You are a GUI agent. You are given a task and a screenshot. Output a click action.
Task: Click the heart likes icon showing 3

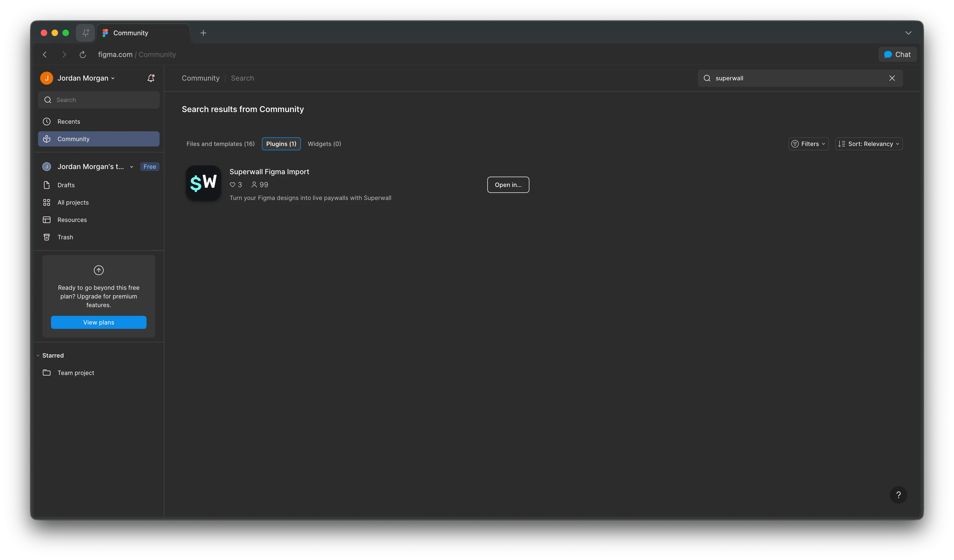233,185
